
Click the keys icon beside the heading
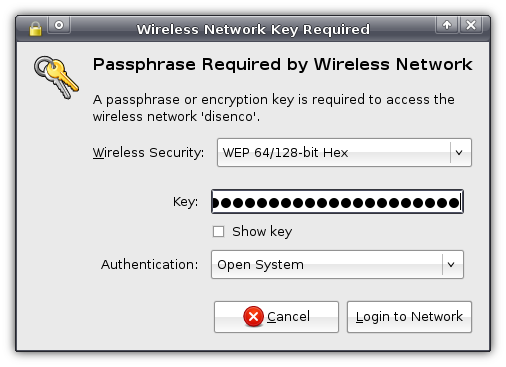point(56,77)
